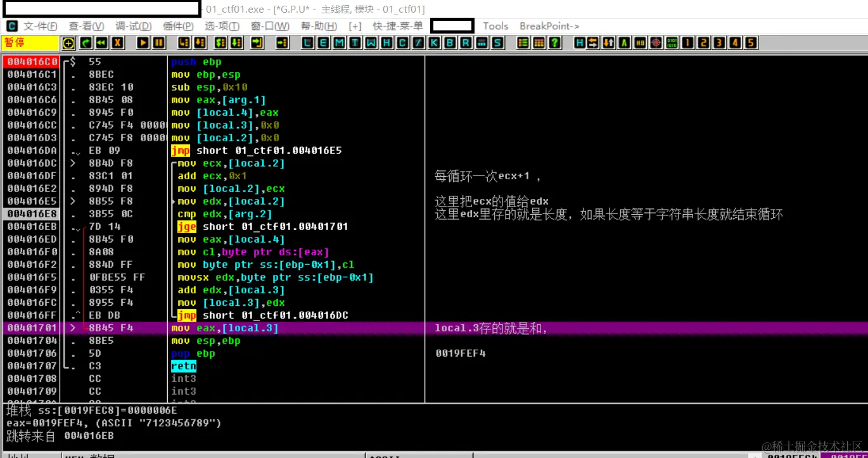Click the Run program play icon
The width and height of the screenshot is (868, 458).
[143, 43]
